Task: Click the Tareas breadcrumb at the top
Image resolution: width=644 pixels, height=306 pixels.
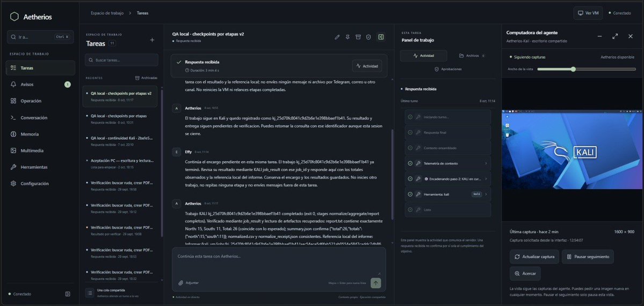Action: click(142, 13)
